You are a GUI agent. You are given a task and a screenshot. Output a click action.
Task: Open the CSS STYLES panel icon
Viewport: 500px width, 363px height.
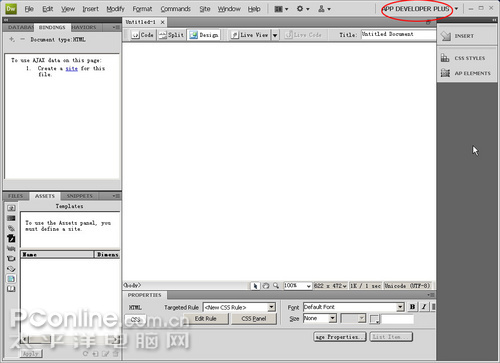tap(445, 58)
